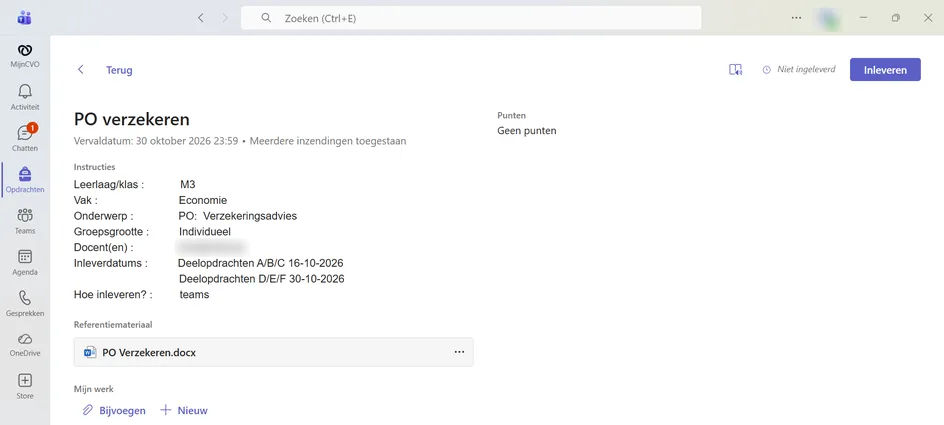Click the Word icon of PO Verzekeren.docx

coord(90,352)
